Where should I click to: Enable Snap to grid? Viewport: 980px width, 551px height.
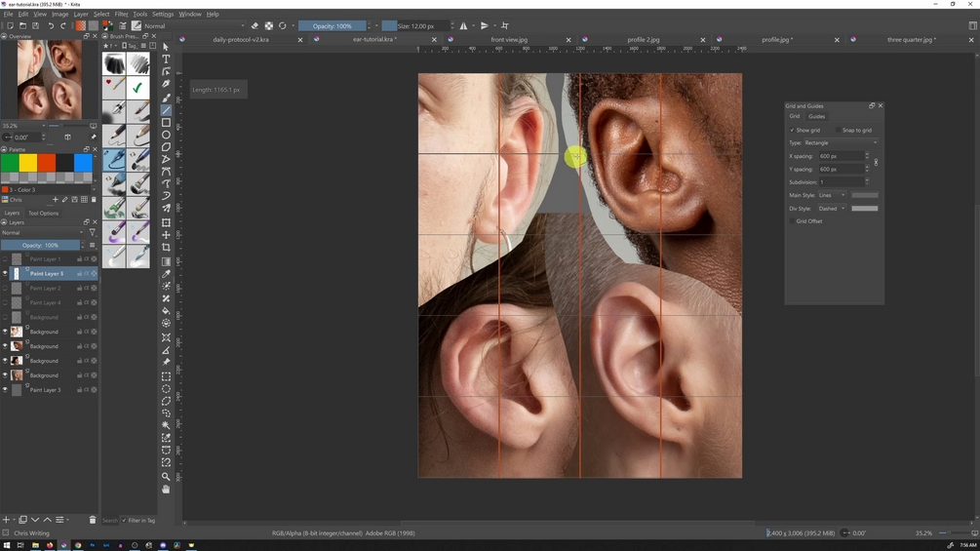point(838,130)
